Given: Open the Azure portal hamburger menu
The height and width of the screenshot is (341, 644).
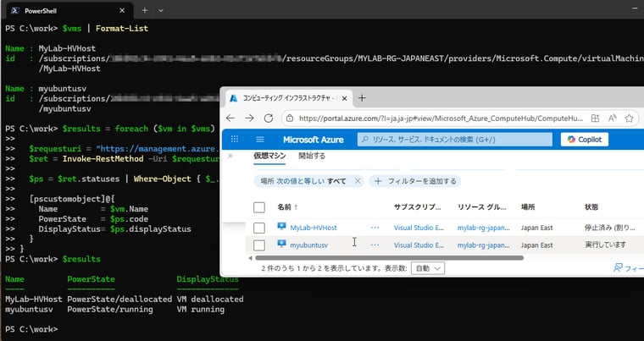Looking at the screenshot, I should coord(259,140).
